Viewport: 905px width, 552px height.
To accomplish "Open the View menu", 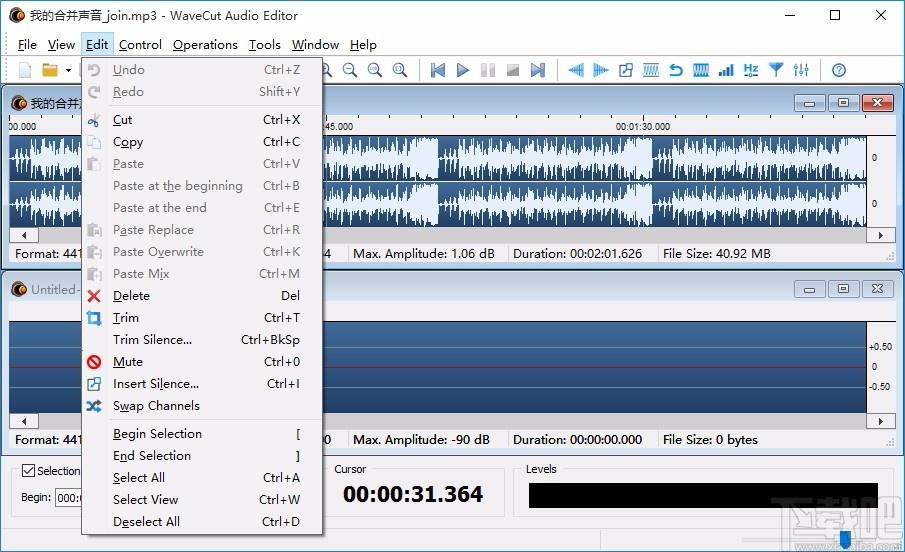I will point(61,44).
